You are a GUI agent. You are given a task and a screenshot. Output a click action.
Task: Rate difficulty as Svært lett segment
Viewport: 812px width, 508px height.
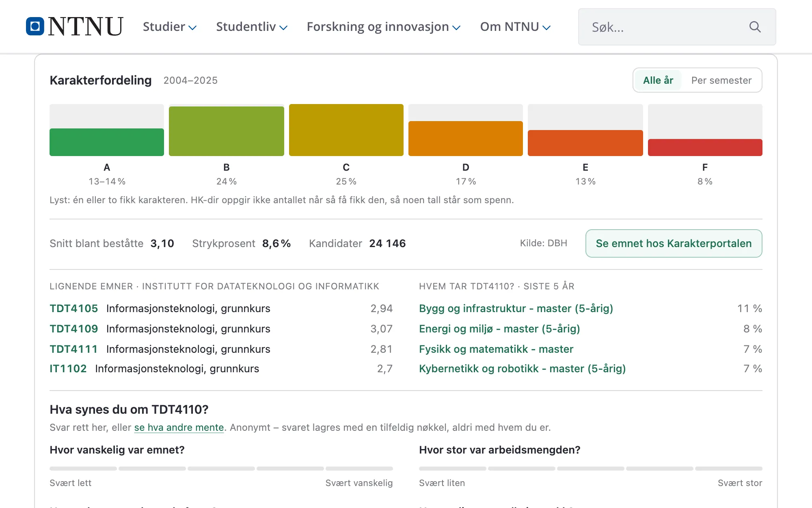click(x=83, y=469)
